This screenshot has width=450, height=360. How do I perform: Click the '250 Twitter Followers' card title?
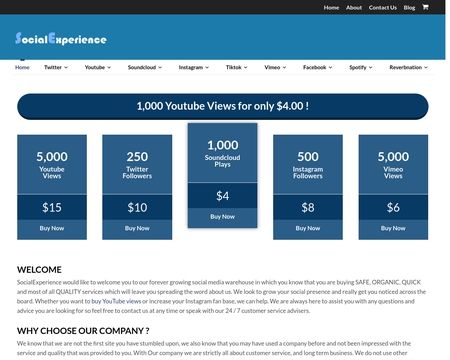(x=137, y=165)
